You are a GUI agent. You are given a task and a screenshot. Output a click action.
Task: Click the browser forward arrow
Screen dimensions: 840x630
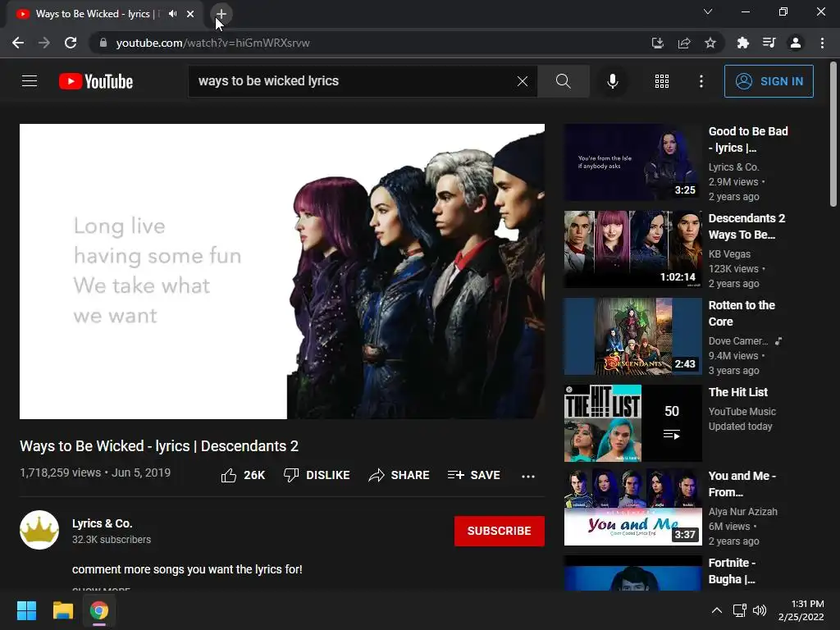(44, 43)
